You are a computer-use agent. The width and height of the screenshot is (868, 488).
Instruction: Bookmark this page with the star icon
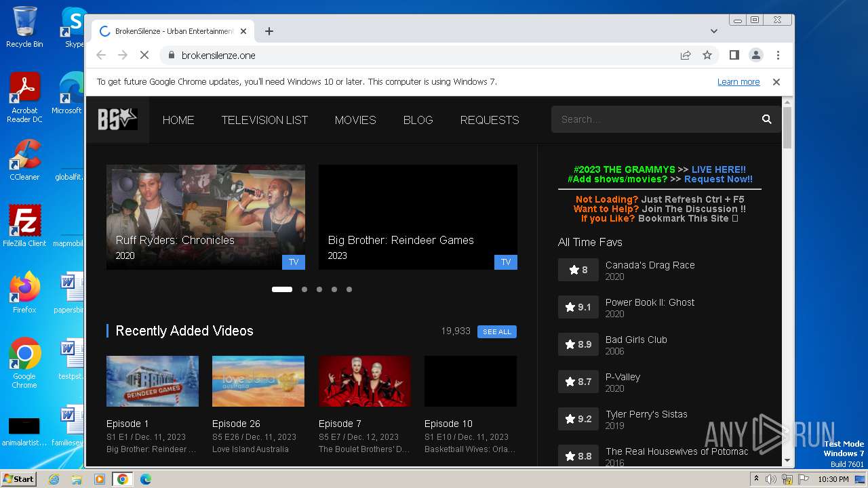coord(707,56)
